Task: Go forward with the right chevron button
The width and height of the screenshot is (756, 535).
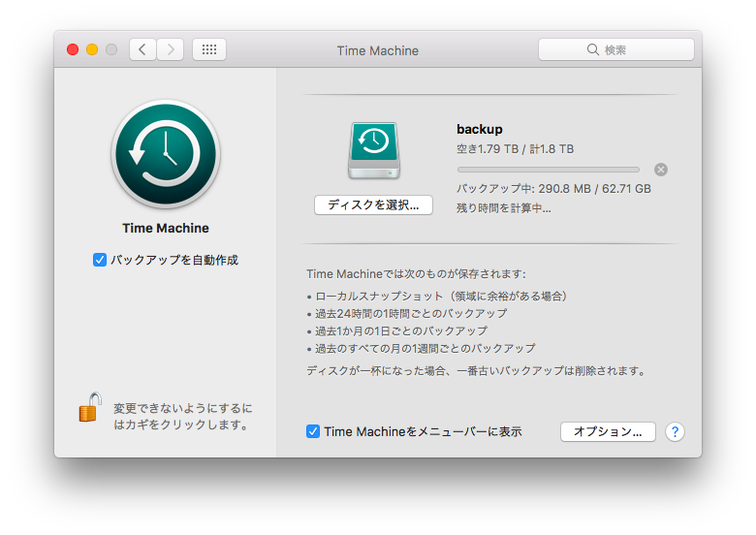Action: click(171, 49)
